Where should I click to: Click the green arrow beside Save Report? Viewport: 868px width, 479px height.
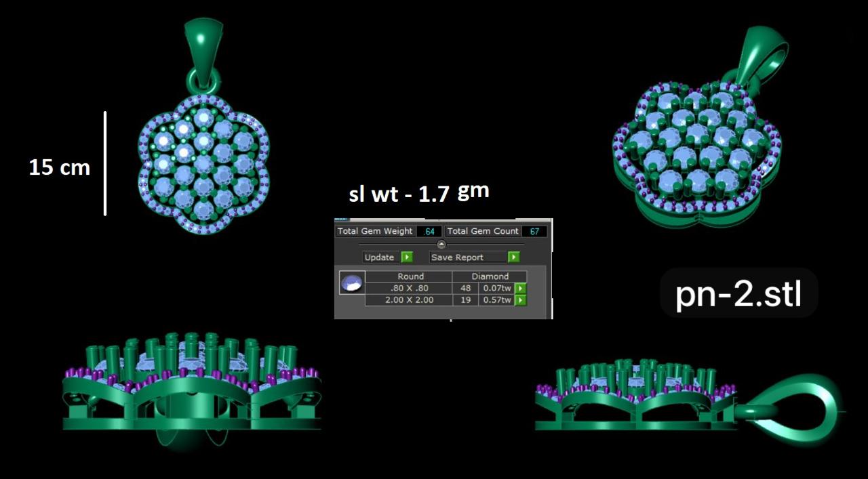[x=513, y=257]
